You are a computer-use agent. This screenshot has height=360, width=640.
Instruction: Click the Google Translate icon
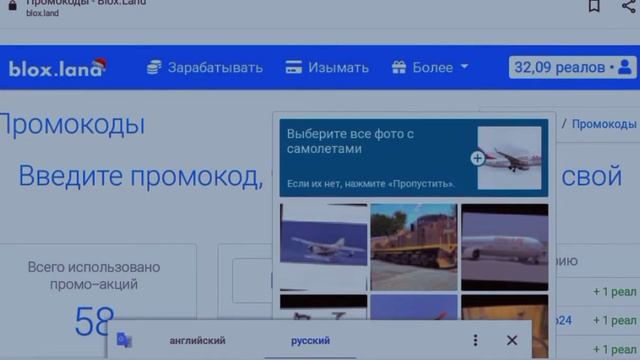coord(124,340)
